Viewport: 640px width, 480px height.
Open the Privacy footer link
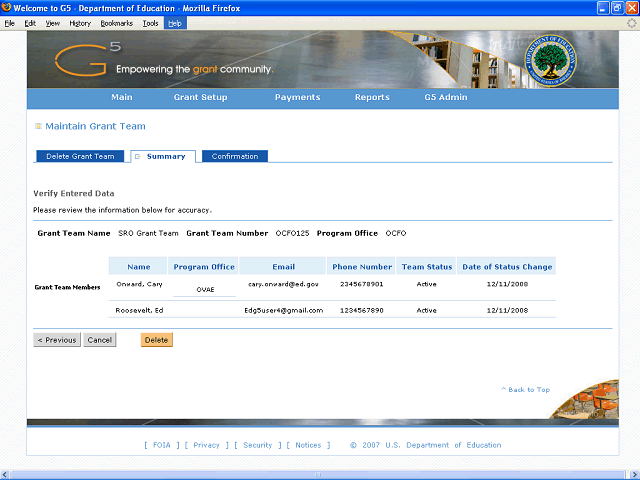pyautogui.click(x=206, y=445)
